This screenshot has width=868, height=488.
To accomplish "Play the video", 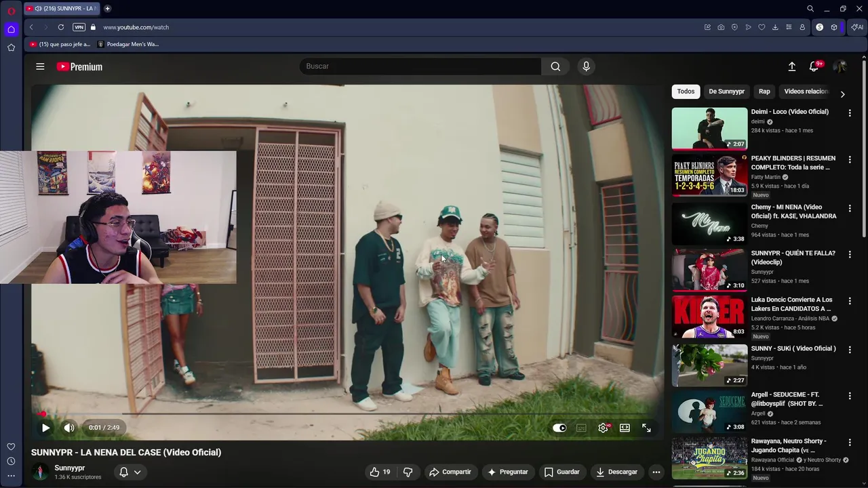I will click(x=45, y=428).
